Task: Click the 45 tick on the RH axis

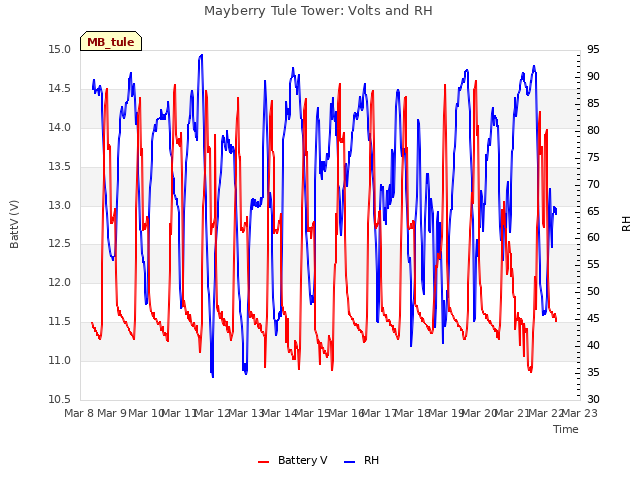Action: pos(593,318)
